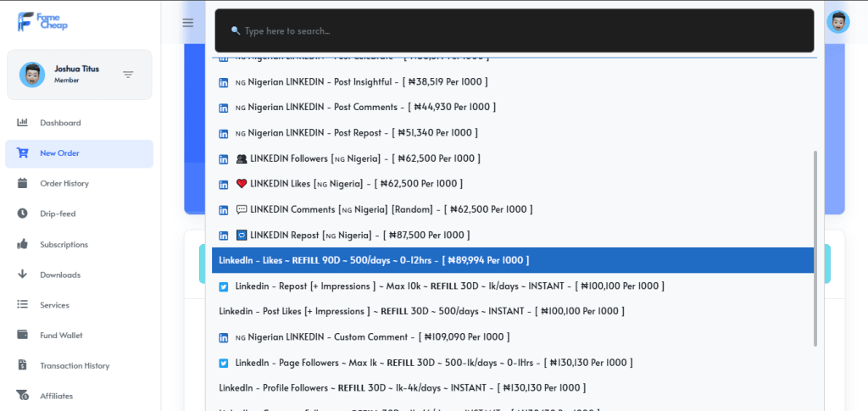Click LinkedIn icon on Post Comments row
Viewport: 868px width, 411px height.
pos(224,108)
